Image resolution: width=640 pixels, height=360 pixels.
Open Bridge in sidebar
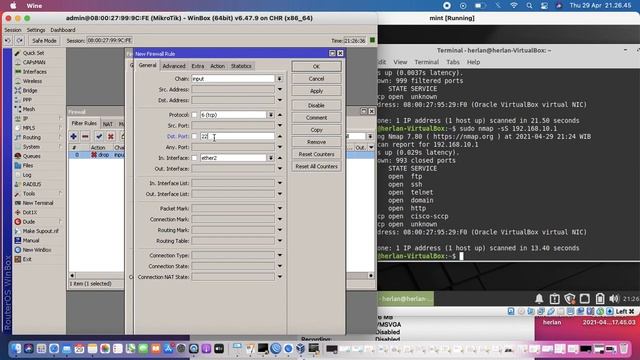(30, 91)
